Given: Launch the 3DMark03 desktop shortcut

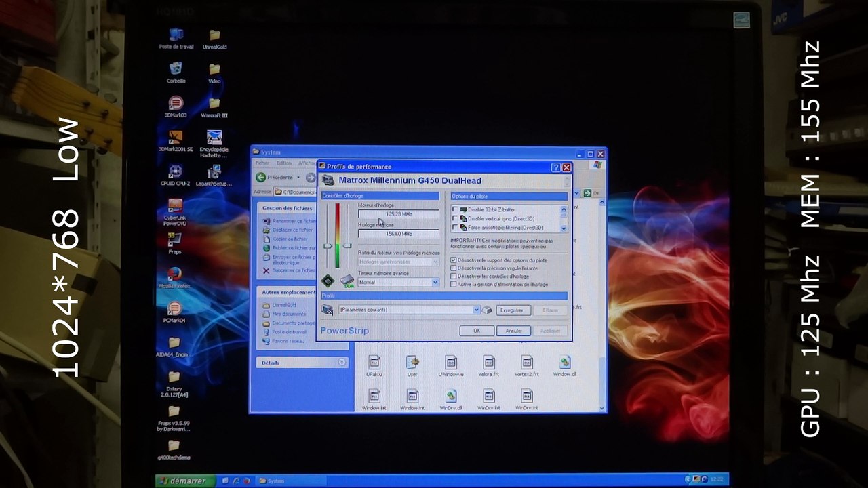Looking at the screenshot, I should point(176,106).
